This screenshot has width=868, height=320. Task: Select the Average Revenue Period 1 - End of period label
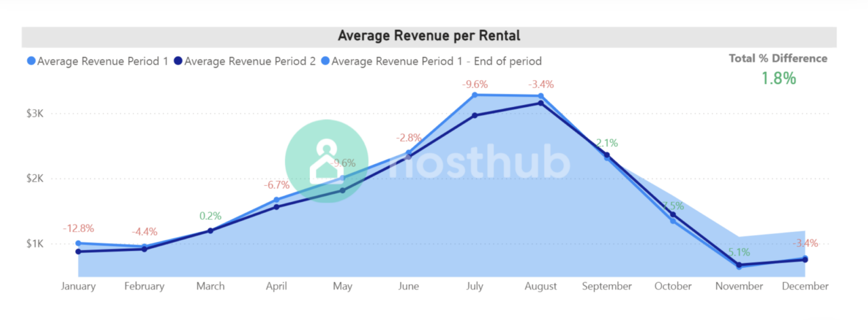point(436,62)
